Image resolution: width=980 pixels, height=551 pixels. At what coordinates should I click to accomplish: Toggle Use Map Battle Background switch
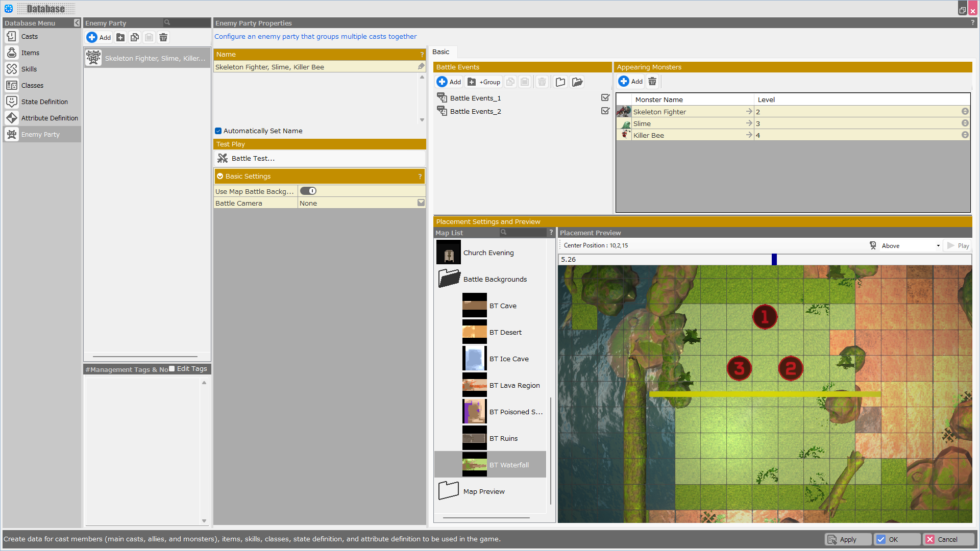308,191
